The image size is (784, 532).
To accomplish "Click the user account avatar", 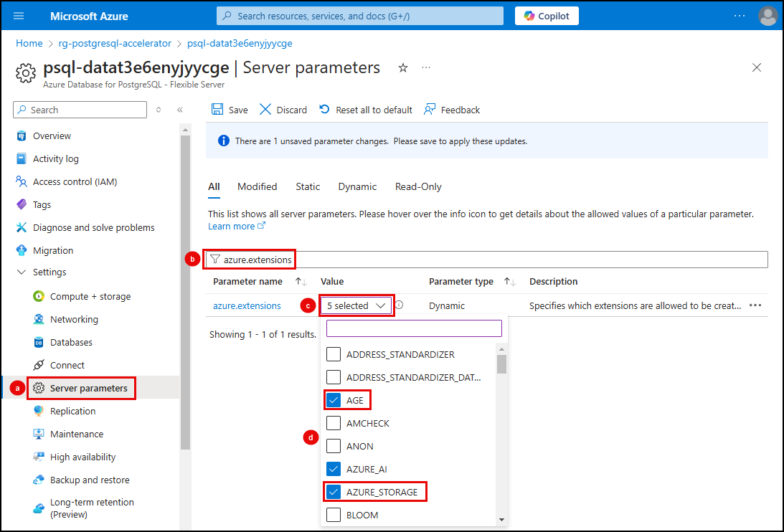I will click(768, 16).
